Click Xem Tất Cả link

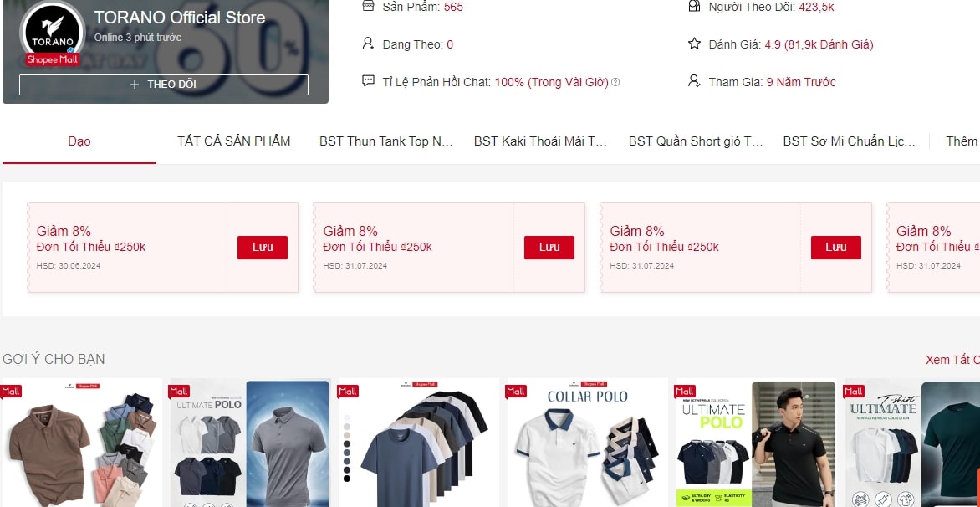point(952,360)
